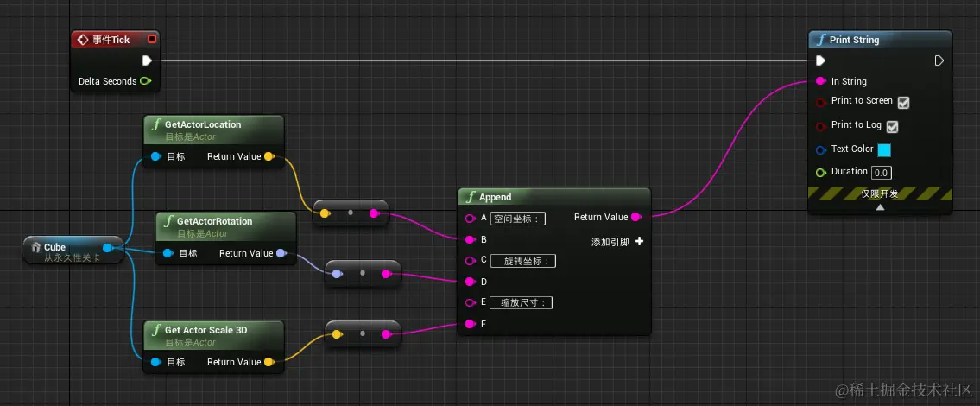Click Get Actor Scale 3D 目标 pin
The height and width of the screenshot is (406, 980).
pyautogui.click(x=156, y=362)
